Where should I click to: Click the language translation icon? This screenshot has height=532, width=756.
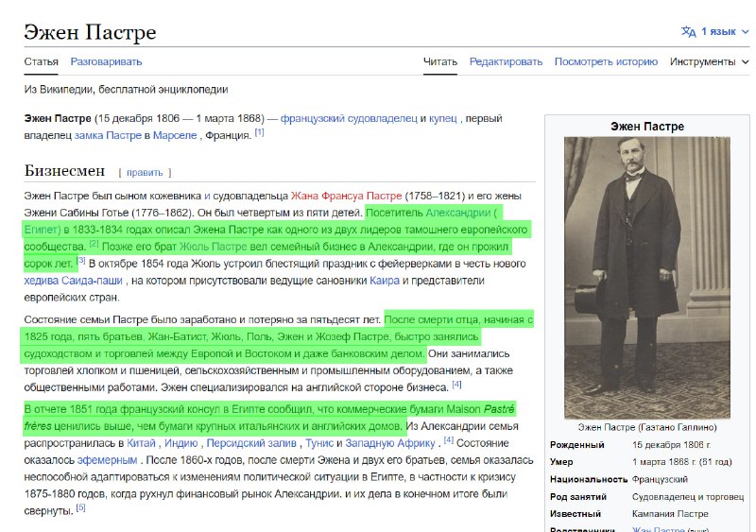coord(688,32)
